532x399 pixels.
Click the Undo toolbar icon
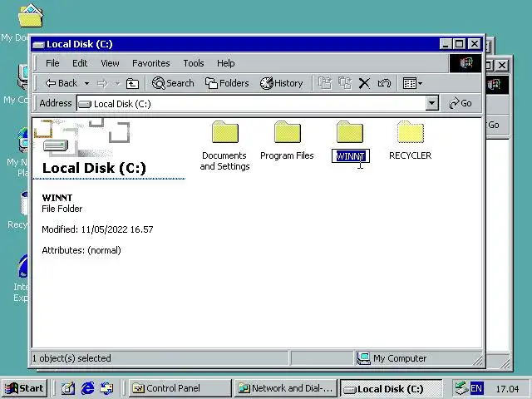click(384, 83)
